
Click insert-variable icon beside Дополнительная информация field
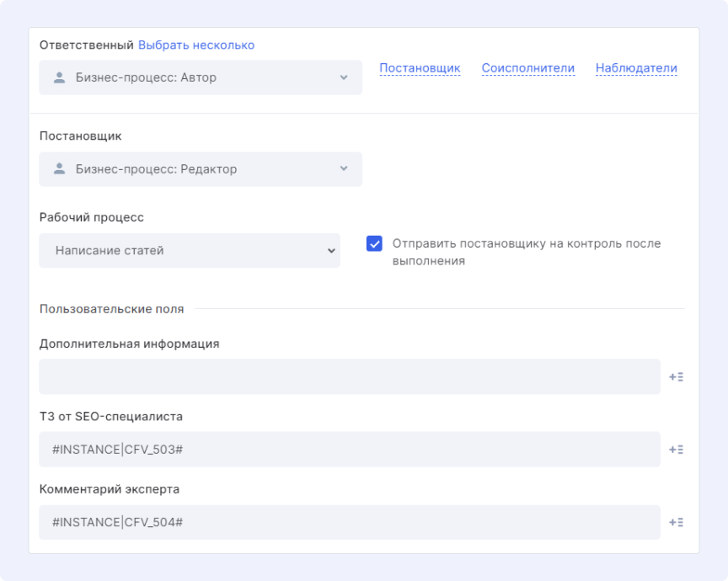tap(676, 377)
